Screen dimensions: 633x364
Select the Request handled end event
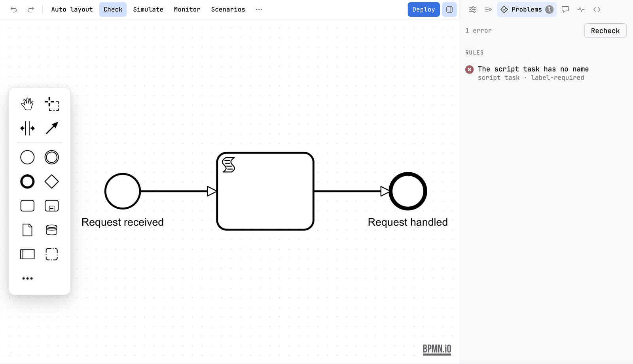(408, 191)
